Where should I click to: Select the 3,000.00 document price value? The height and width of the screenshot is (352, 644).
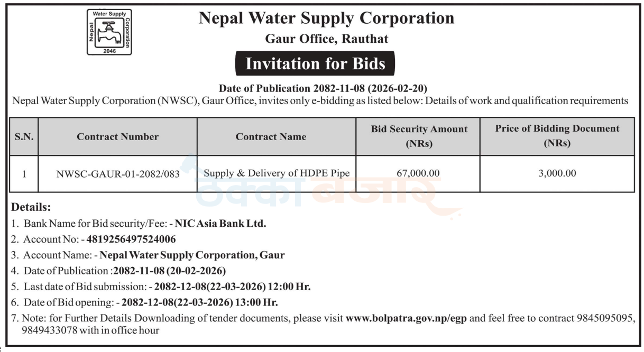(x=557, y=173)
